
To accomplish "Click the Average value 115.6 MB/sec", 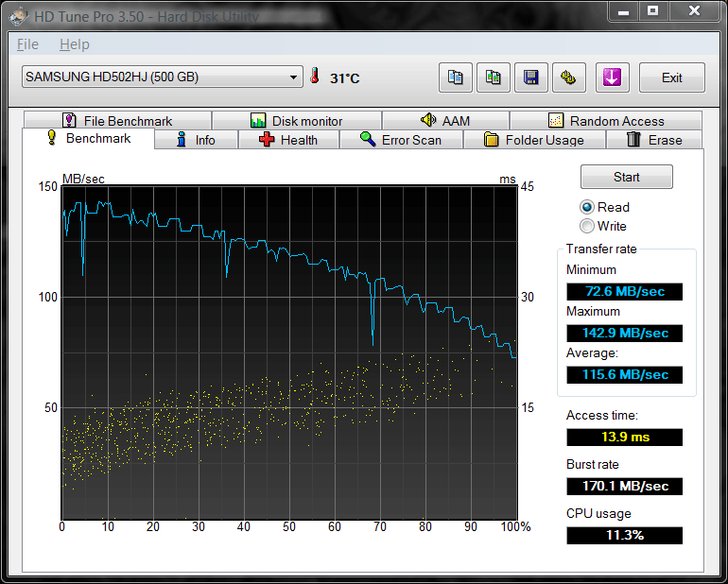I will pos(624,374).
